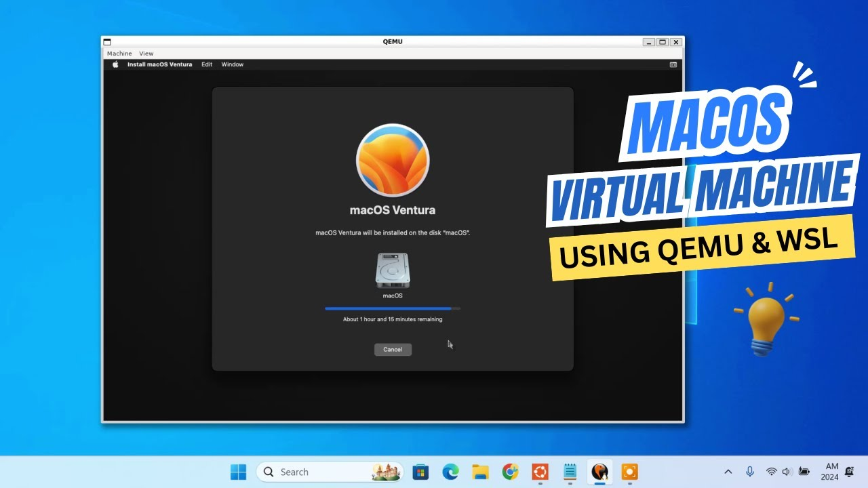
Task: Select the macOS disk drive icon
Action: pos(393,270)
